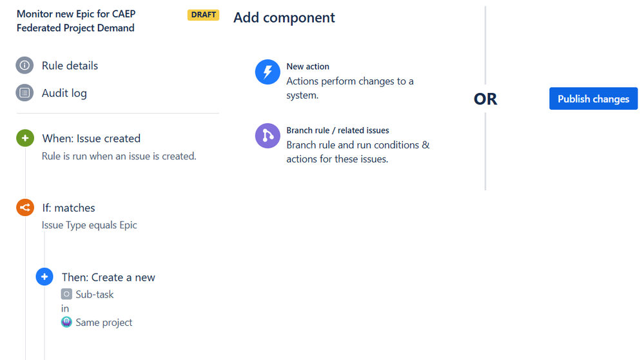Screen dimensions: 644x360
Task: Select the When: Issue created trigger
Action: point(91,138)
